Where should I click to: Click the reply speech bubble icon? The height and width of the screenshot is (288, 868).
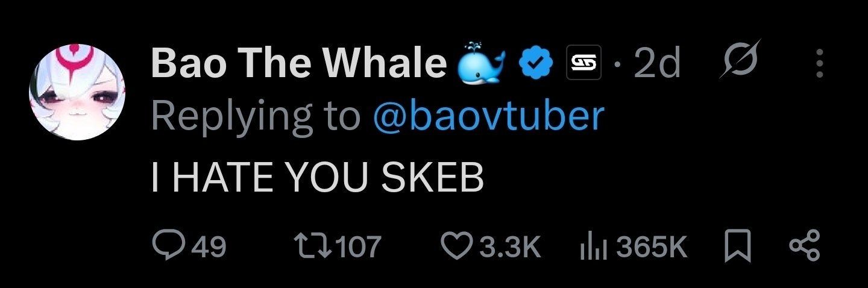pos(166,246)
